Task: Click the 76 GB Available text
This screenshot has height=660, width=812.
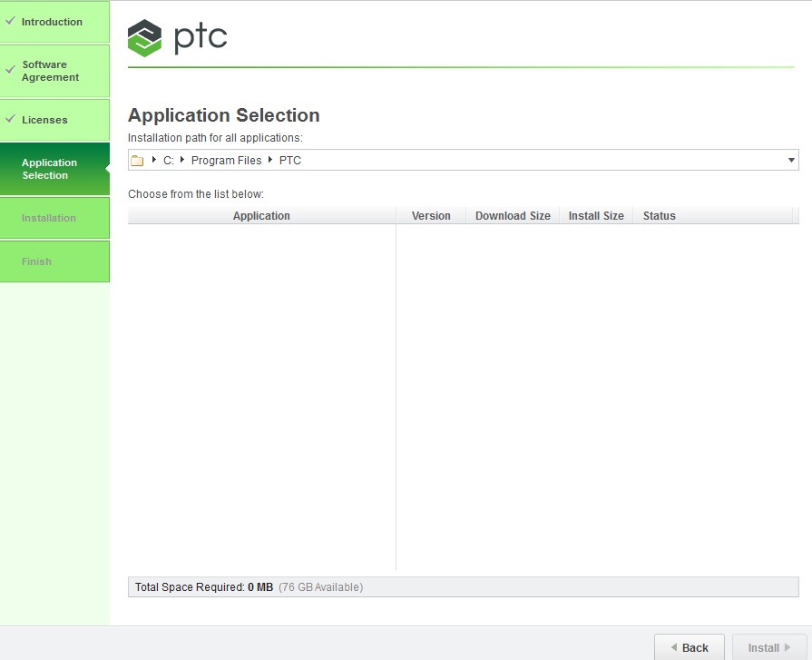Action: (320, 587)
